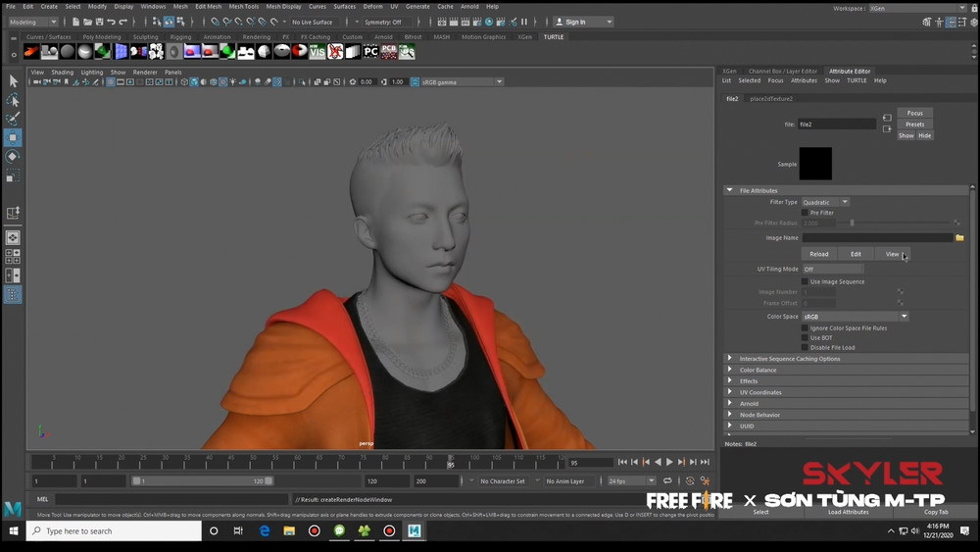Click the Windows search box on taskbar
The image size is (980, 552).
(x=115, y=530)
